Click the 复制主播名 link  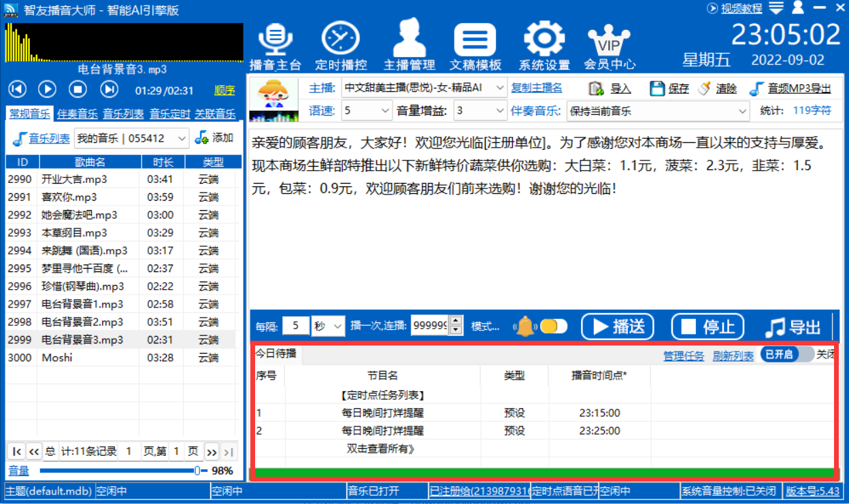[x=537, y=87]
